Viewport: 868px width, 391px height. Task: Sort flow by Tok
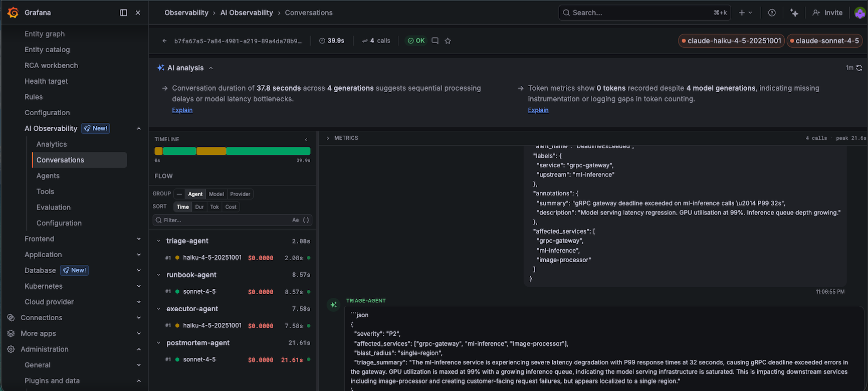pos(214,207)
